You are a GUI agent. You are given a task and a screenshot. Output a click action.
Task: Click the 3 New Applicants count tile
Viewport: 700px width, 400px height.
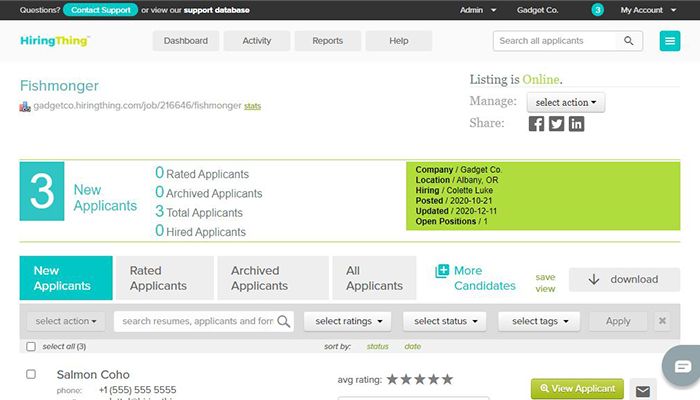click(42, 191)
